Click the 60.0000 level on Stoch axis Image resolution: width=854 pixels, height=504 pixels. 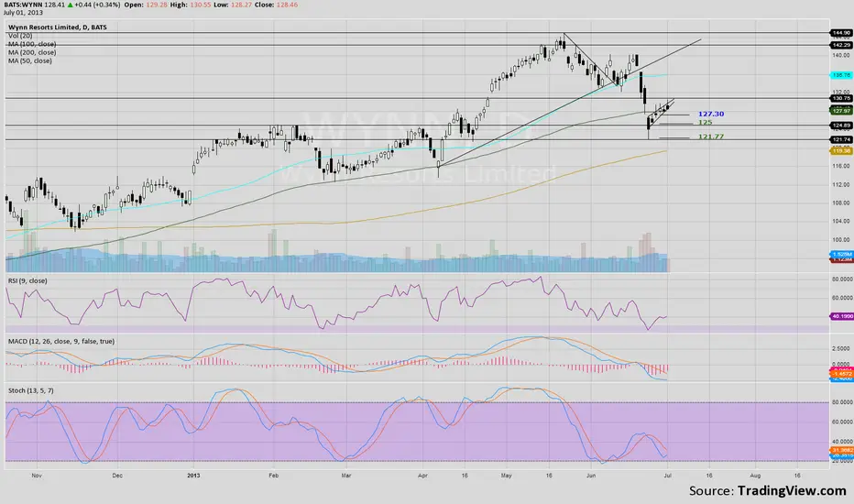(x=843, y=422)
